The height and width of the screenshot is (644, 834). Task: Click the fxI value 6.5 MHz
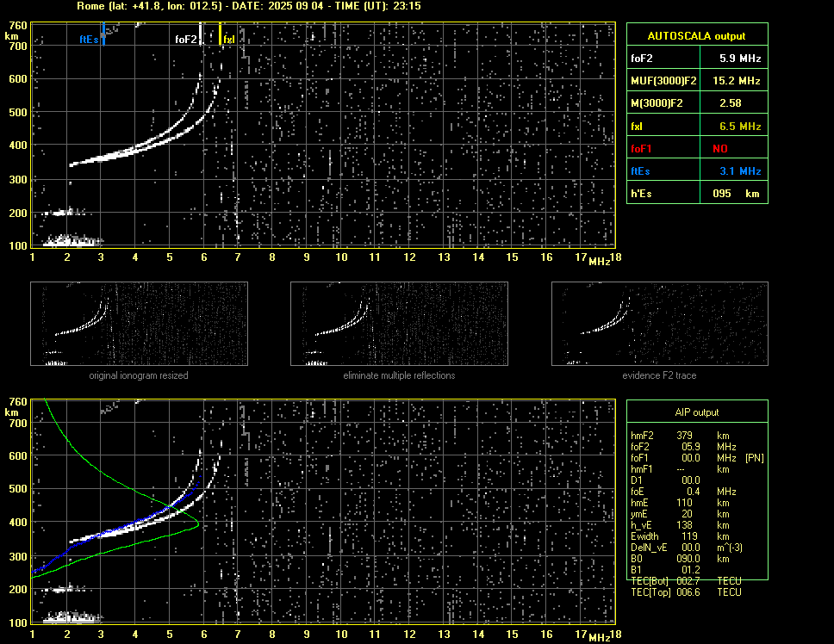tap(740, 127)
